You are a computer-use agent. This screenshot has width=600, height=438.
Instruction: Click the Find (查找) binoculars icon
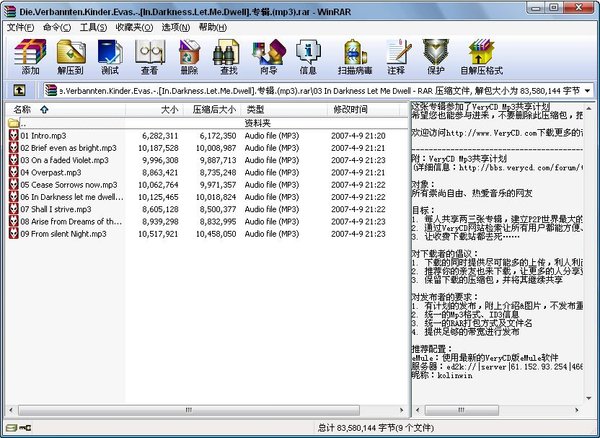tap(226, 52)
